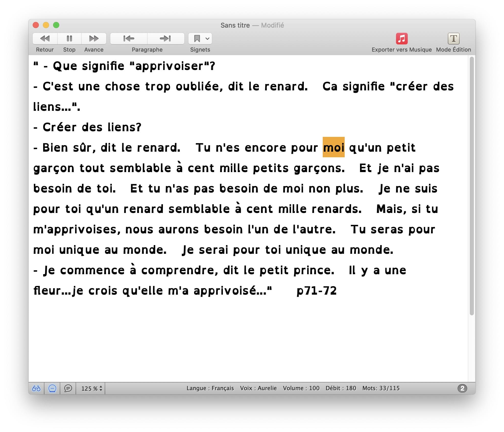Click the Voix : Aurelie setting
Screen dimensions: 504x432
pyautogui.click(x=258, y=388)
